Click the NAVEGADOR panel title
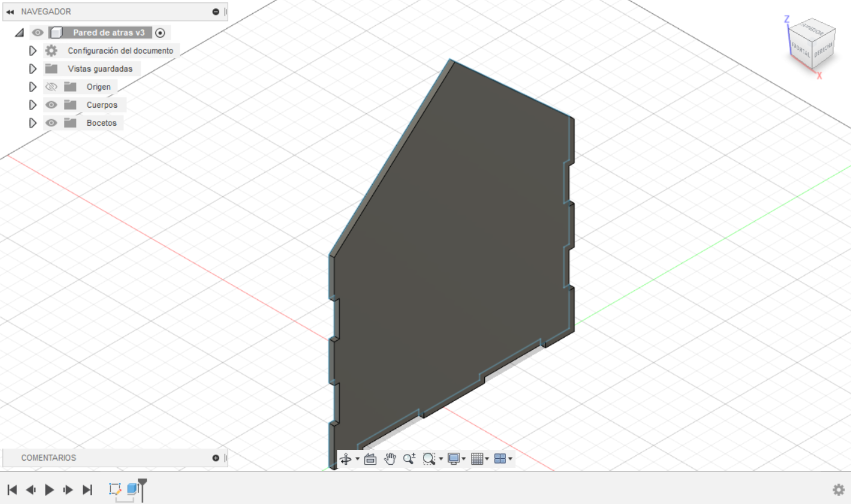 [46, 12]
